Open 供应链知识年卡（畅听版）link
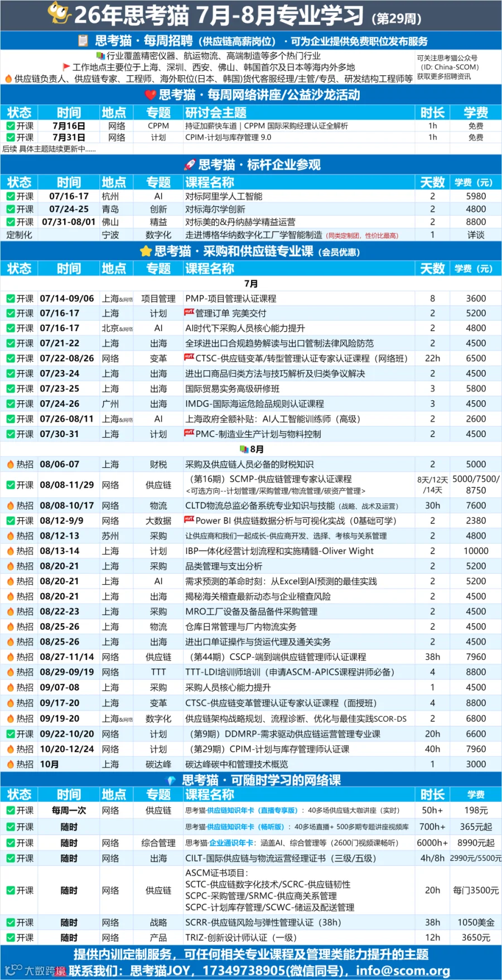The height and width of the screenshot is (980, 502). point(246,827)
